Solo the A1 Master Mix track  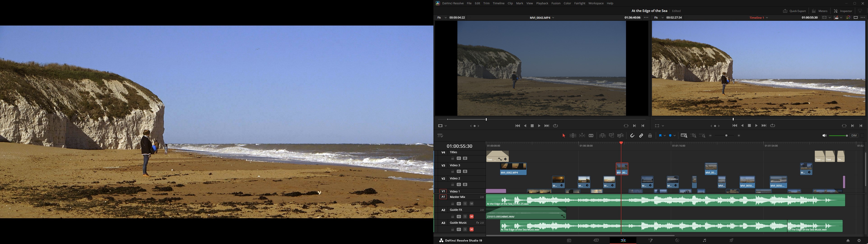tap(465, 204)
